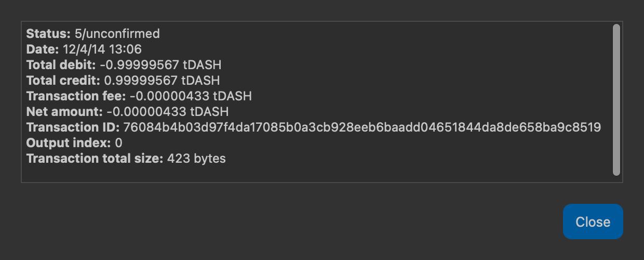
Task: Select the date value 12/4/14 13:06
Action: [x=102, y=49]
